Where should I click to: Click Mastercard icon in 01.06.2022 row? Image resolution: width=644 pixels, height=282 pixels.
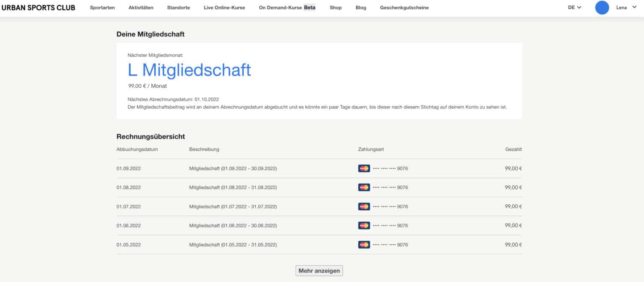(364, 225)
